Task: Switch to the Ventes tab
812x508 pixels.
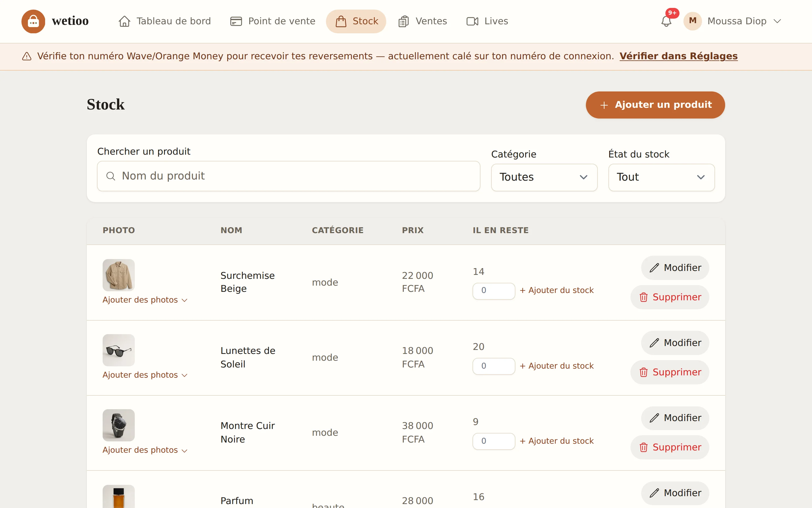Action: 423,21
